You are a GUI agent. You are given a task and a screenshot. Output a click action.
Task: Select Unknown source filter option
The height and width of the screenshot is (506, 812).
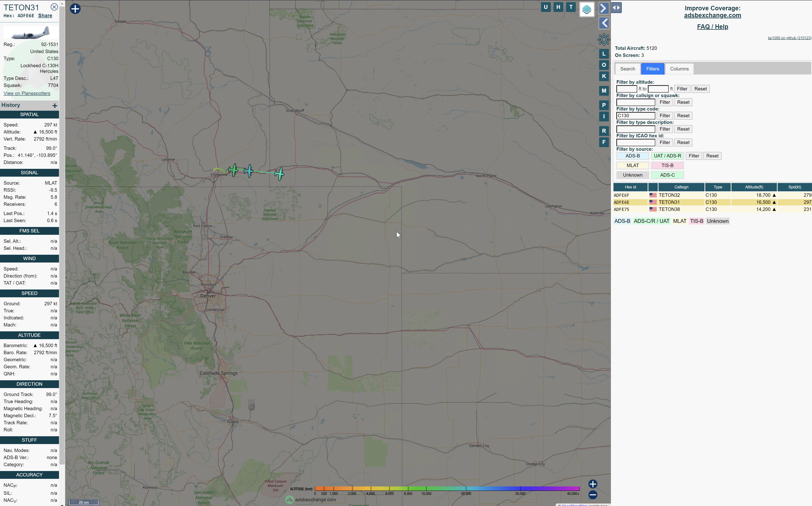tap(632, 175)
